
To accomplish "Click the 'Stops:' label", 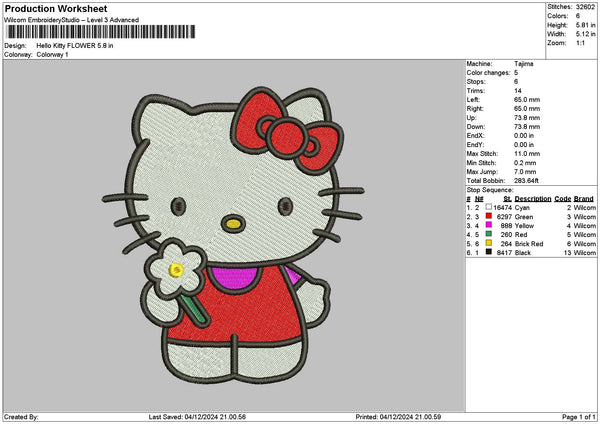I will (476, 82).
